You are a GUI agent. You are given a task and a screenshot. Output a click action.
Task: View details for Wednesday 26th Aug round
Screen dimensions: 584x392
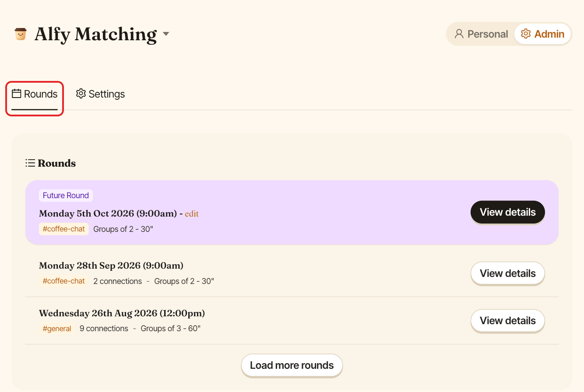508,321
